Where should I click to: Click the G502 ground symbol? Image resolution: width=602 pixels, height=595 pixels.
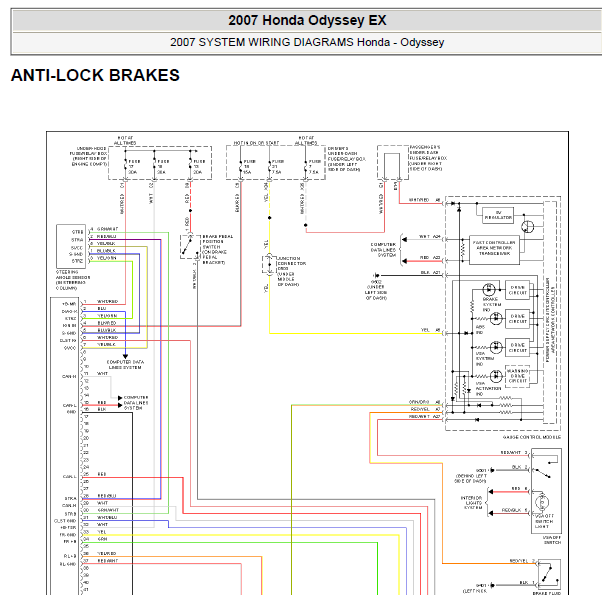377,275
